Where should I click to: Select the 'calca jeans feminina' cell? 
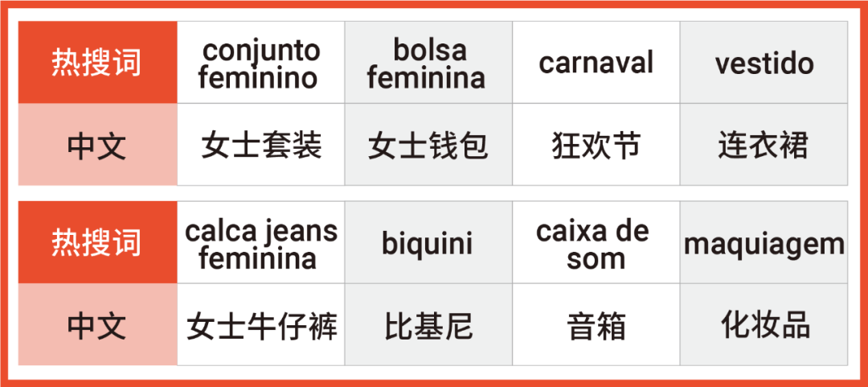point(261,244)
